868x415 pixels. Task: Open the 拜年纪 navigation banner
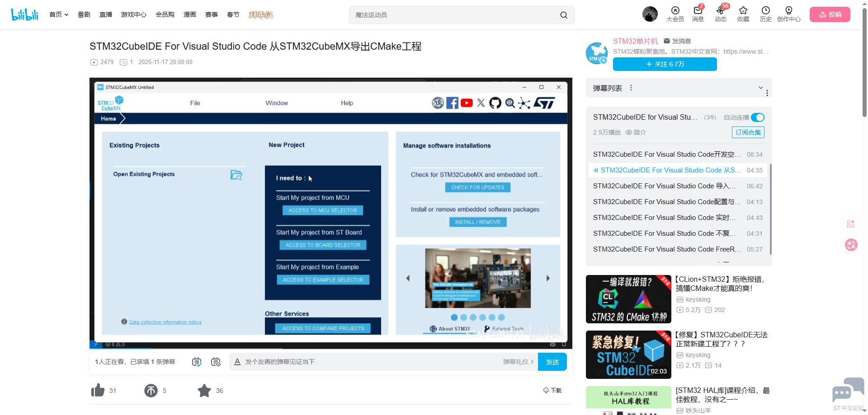261,14
